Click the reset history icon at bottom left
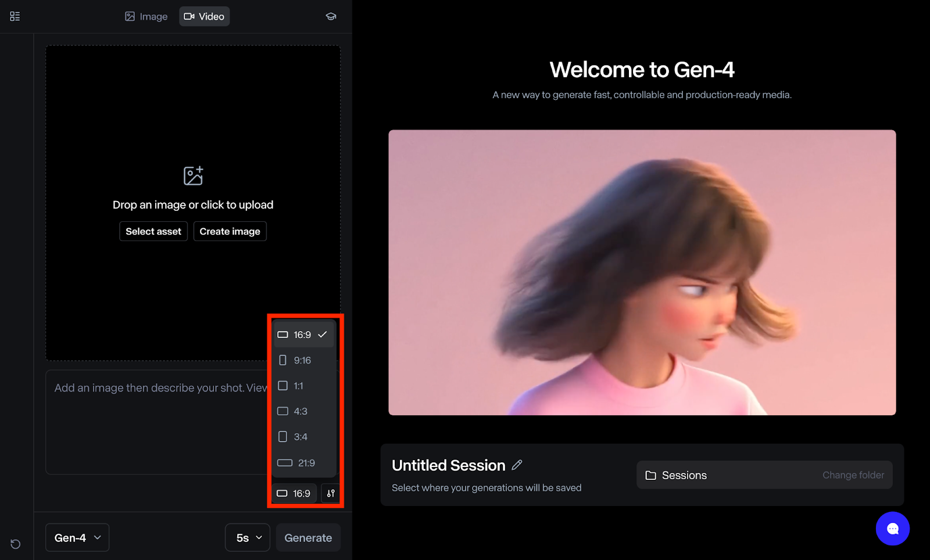This screenshot has width=930, height=560. pos(16,544)
